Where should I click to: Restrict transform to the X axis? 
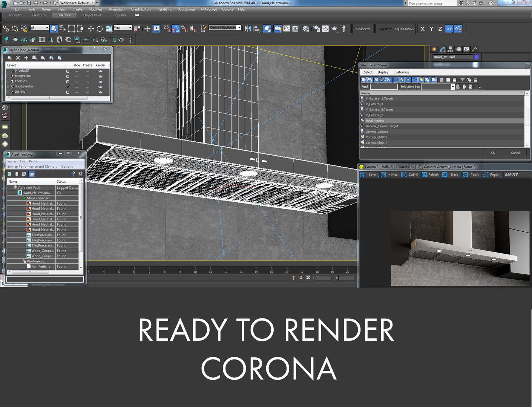(422, 29)
